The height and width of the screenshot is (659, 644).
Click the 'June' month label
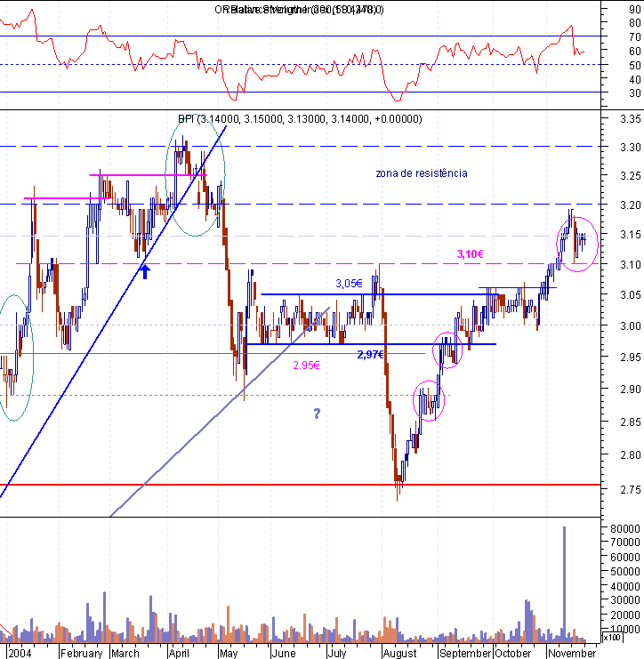(284, 653)
